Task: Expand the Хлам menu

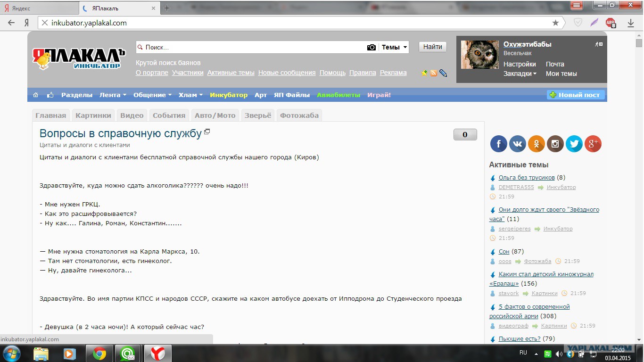Action: pos(190,95)
